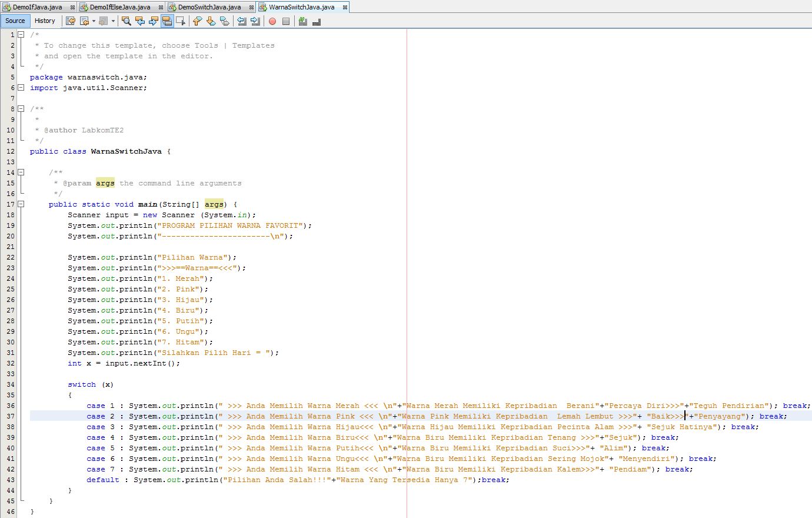Open the Back history dropdown arrow
This screenshot has width=812, height=518.
[94, 21]
